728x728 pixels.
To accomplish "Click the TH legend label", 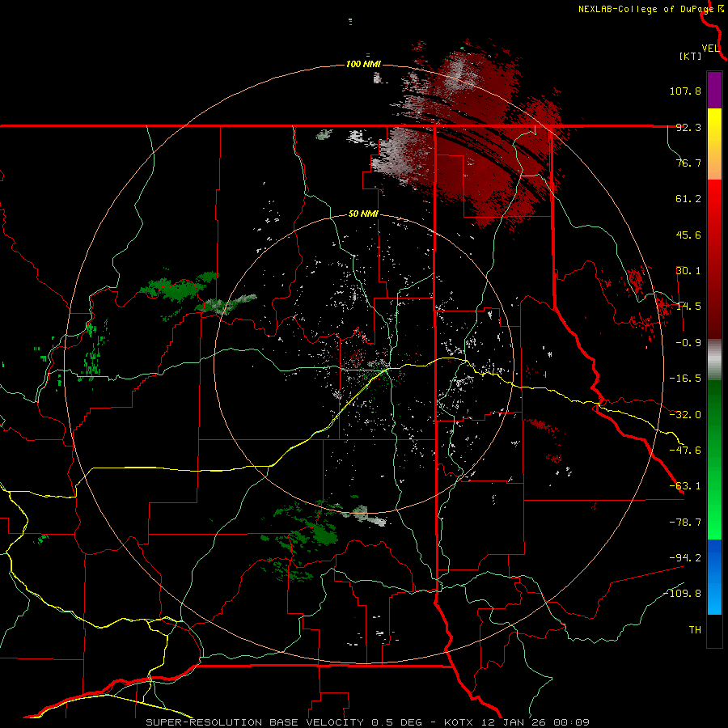I will pos(695,630).
